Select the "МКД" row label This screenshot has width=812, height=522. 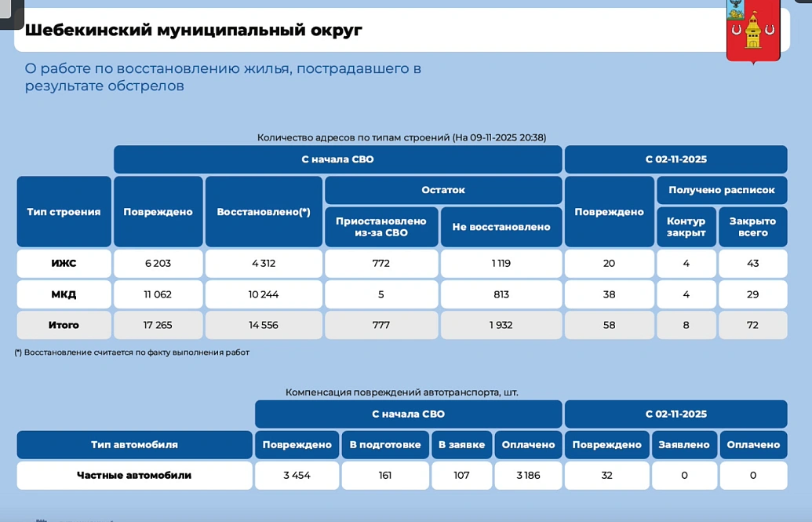tap(64, 294)
